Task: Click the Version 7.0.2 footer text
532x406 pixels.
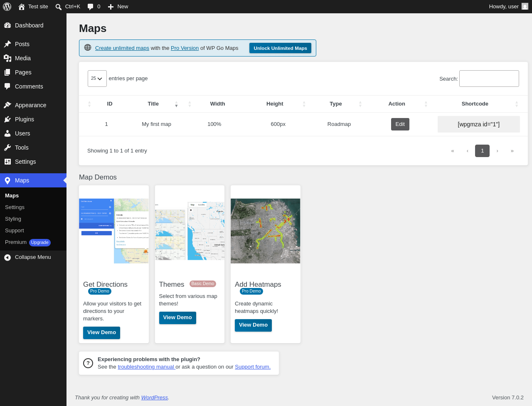Action: click(x=508, y=398)
